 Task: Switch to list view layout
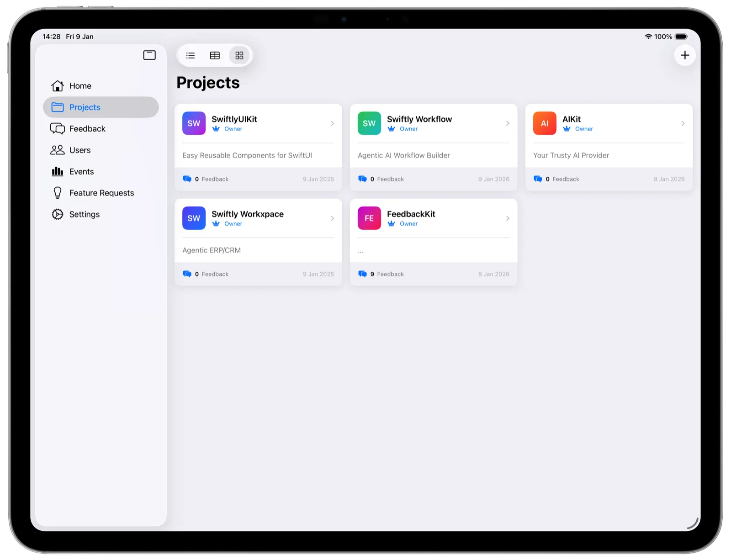point(191,55)
